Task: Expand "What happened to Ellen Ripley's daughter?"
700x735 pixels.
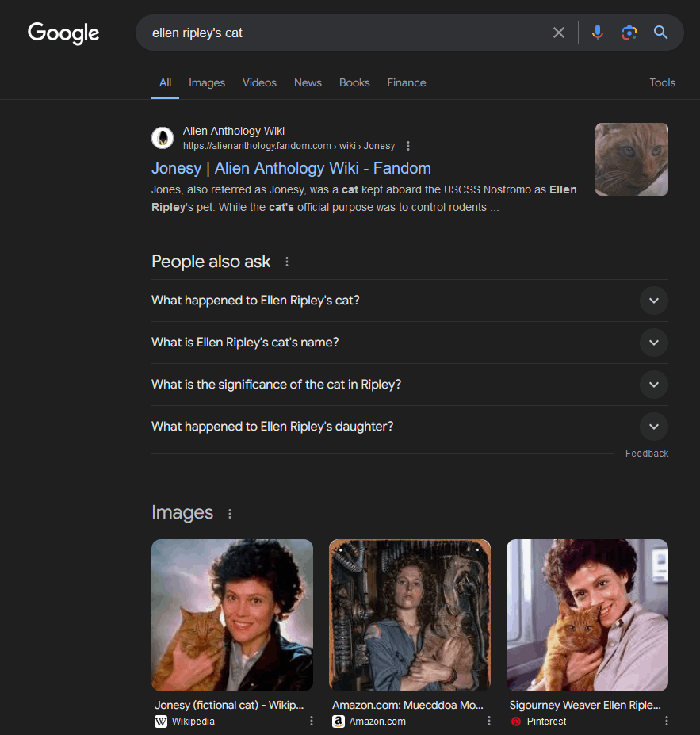Action: click(x=653, y=427)
